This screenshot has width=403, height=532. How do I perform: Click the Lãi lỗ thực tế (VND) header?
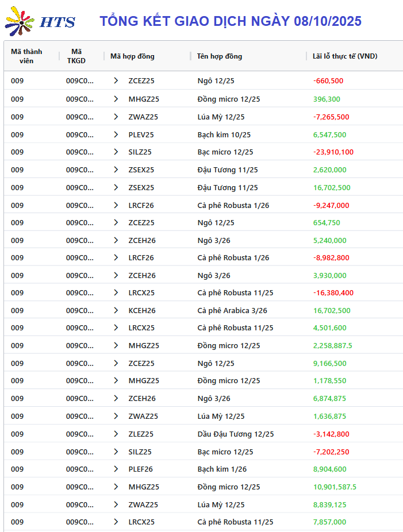344,56
